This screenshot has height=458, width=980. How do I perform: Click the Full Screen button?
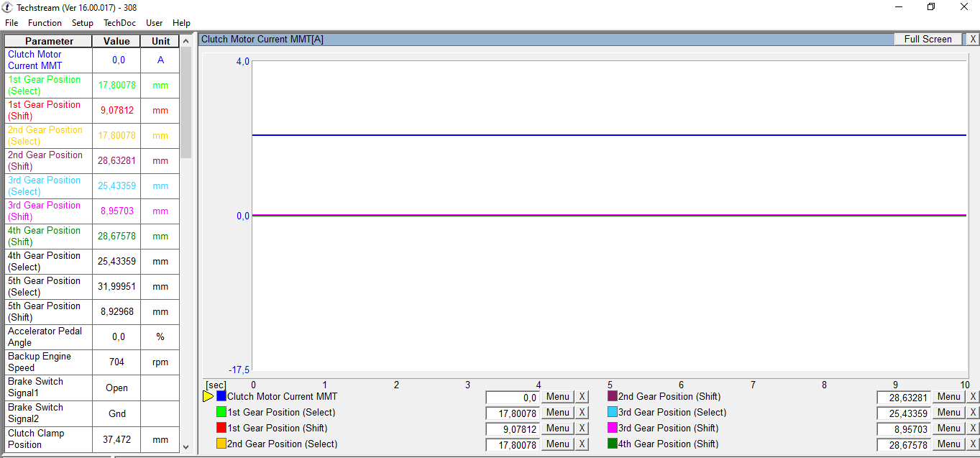coord(928,39)
